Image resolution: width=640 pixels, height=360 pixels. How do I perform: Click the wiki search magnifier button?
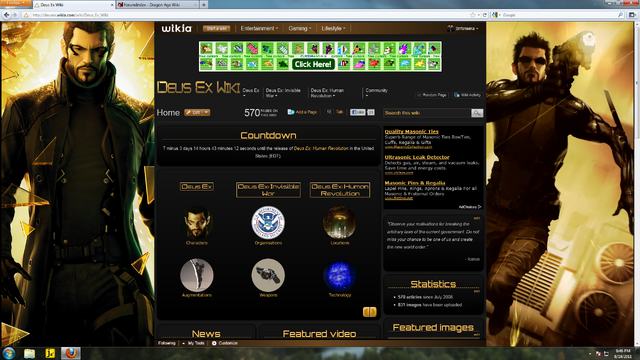click(477, 113)
